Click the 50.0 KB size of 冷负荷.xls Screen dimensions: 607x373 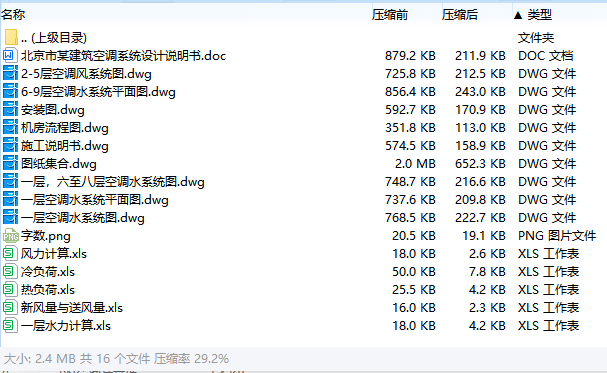point(414,272)
